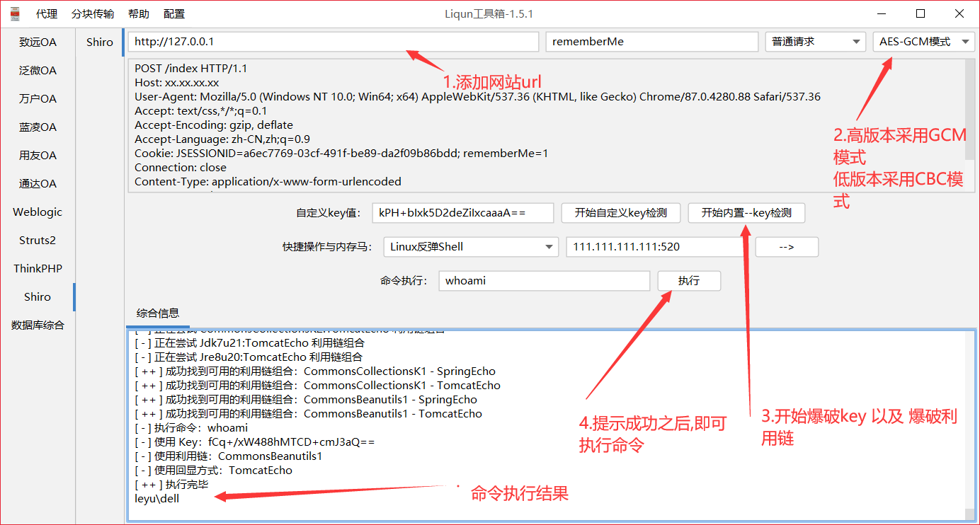Click the Content-Type line in request

coord(268,182)
